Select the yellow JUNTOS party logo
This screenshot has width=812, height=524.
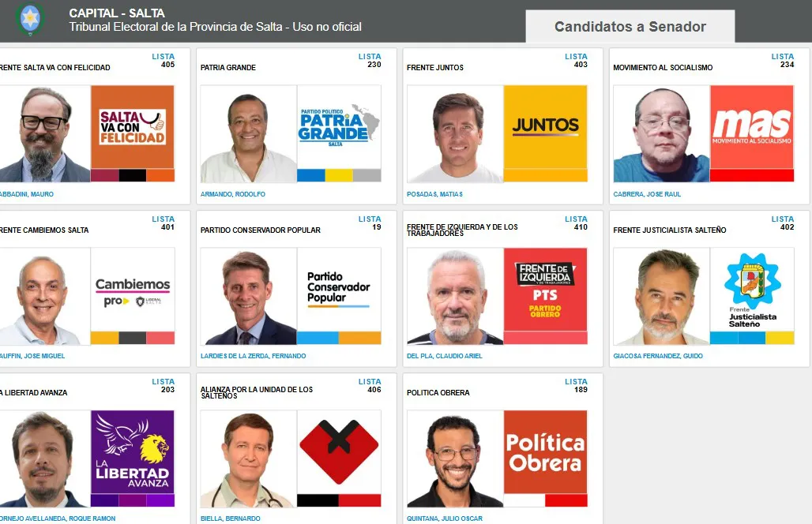[x=545, y=127]
